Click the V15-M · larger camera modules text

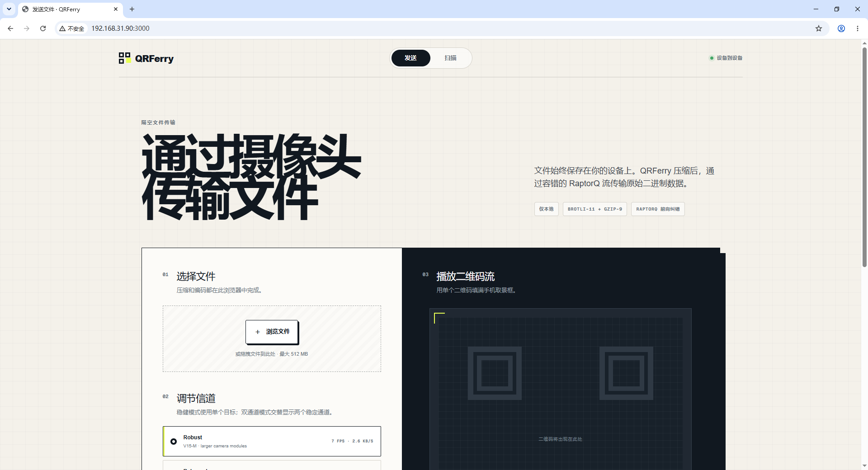coord(215,446)
